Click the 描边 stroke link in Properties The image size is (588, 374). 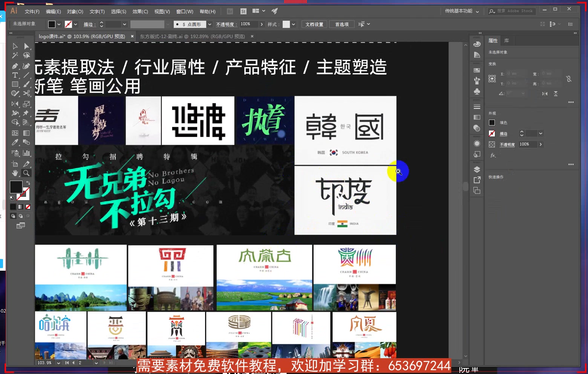pyautogui.click(x=504, y=134)
